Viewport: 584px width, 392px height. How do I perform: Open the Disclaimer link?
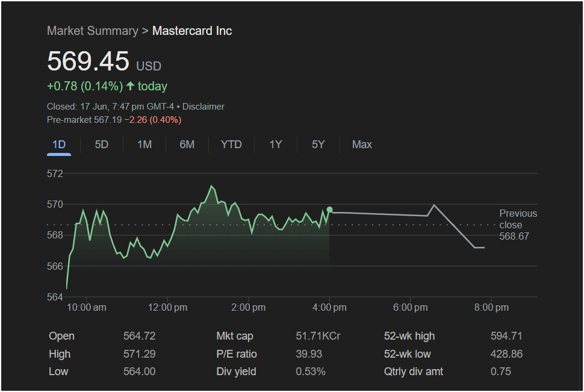[x=203, y=107]
